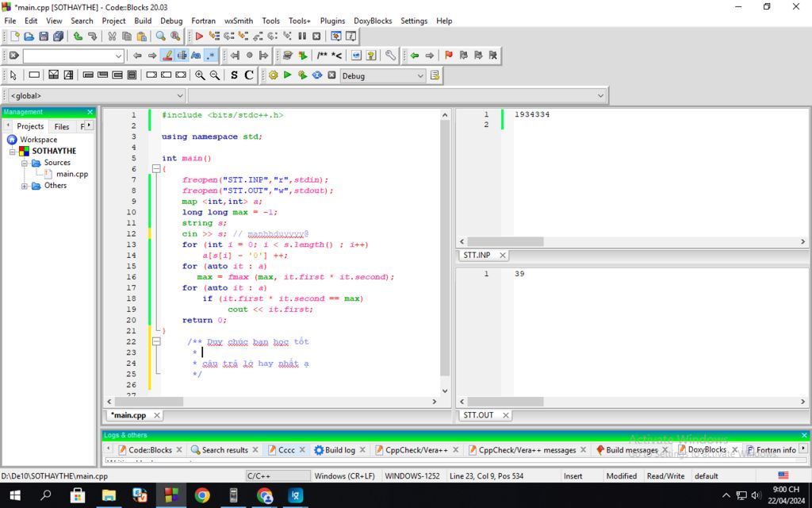Screen dimensions: 812x508
Task: Toggle the match case Aa option
Action: (x=196, y=56)
